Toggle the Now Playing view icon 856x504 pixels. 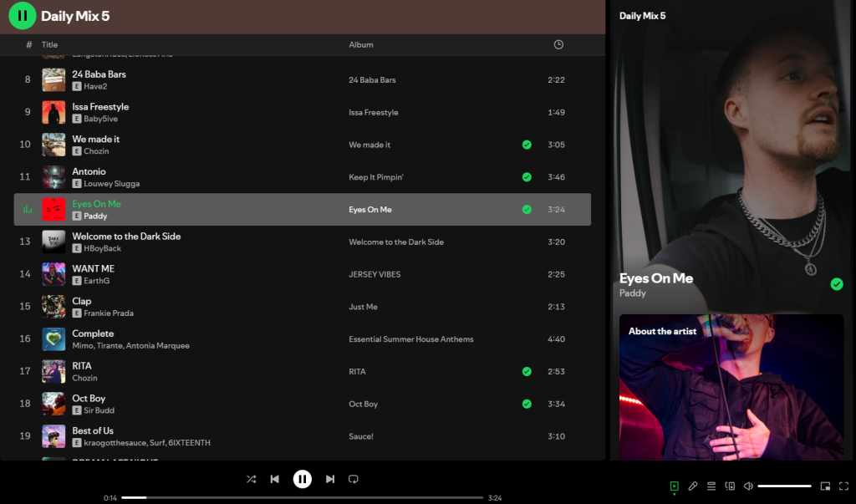pos(675,486)
